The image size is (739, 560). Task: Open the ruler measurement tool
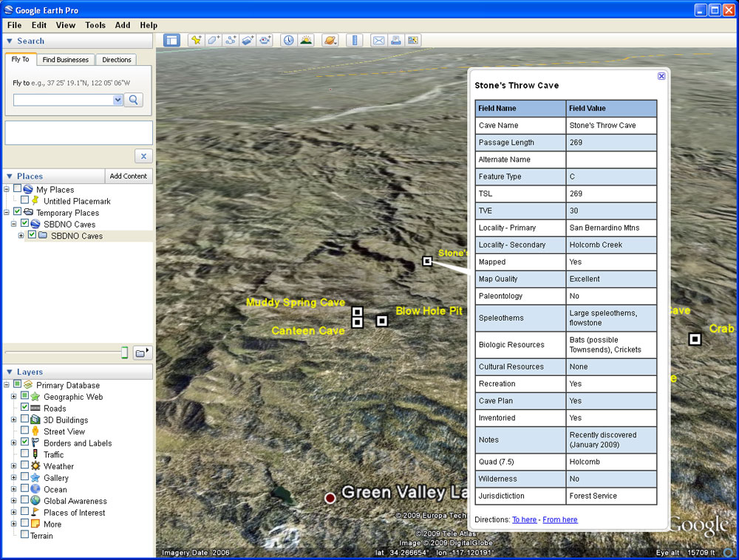[355, 41]
